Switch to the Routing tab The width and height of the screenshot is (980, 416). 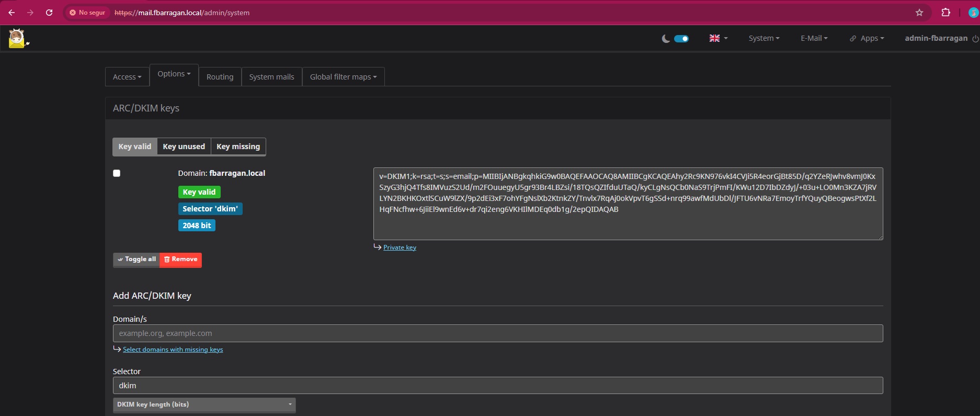point(220,77)
